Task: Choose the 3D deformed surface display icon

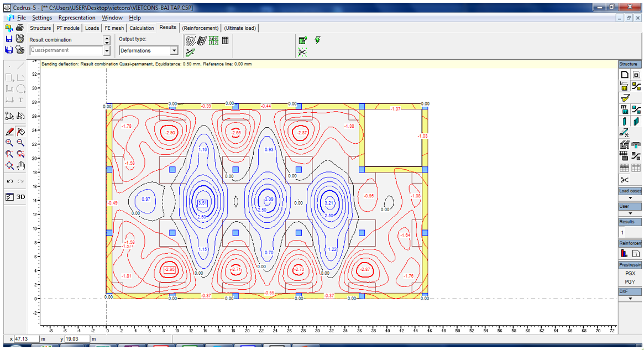Action: tap(202, 40)
